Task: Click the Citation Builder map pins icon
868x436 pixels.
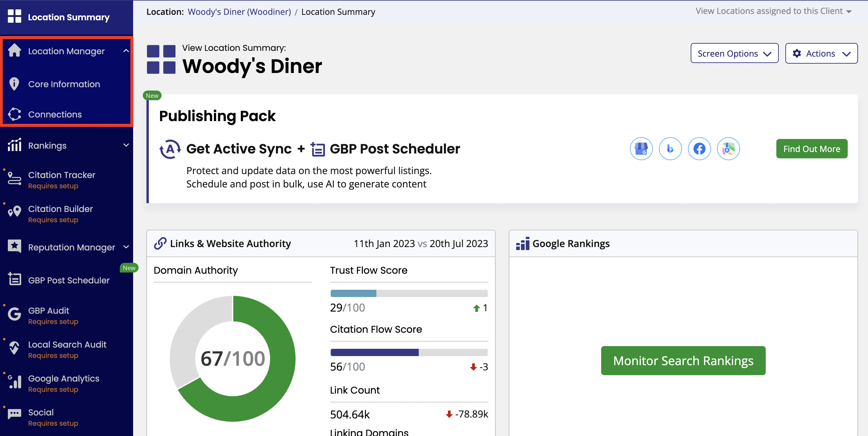Action: click(x=15, y=212)
